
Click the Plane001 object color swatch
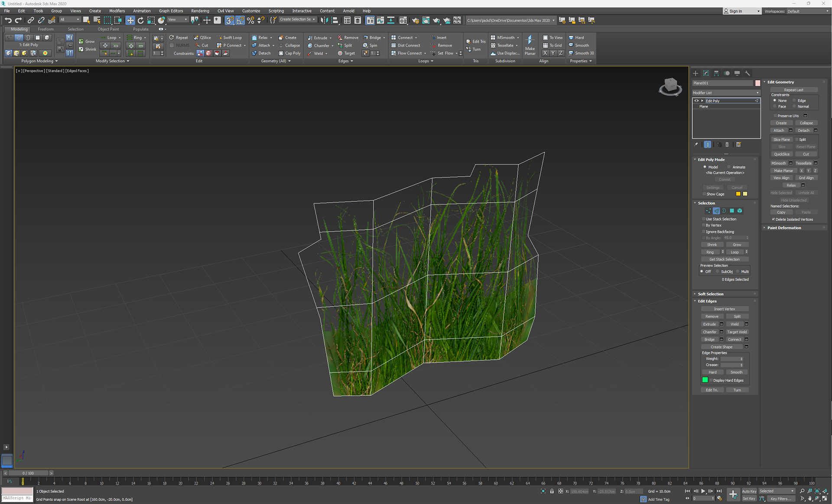757,83
